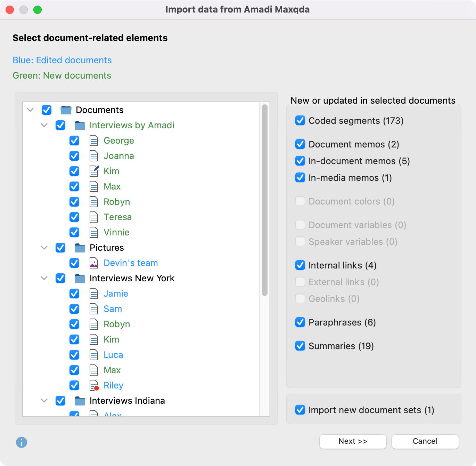Image resolution: width=476 pixels, height=466 pixels.
Task: Collapse the Interviews by Amadi folder
Action: coord(44,125)
